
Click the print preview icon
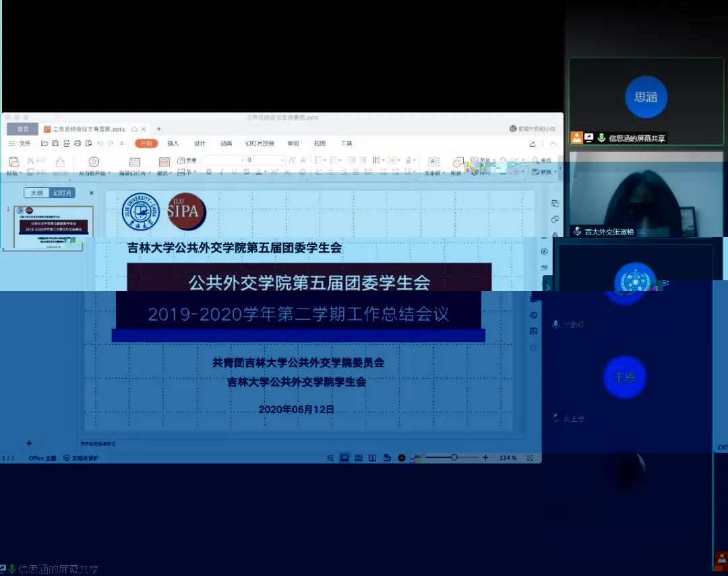[x=89, y=143]
